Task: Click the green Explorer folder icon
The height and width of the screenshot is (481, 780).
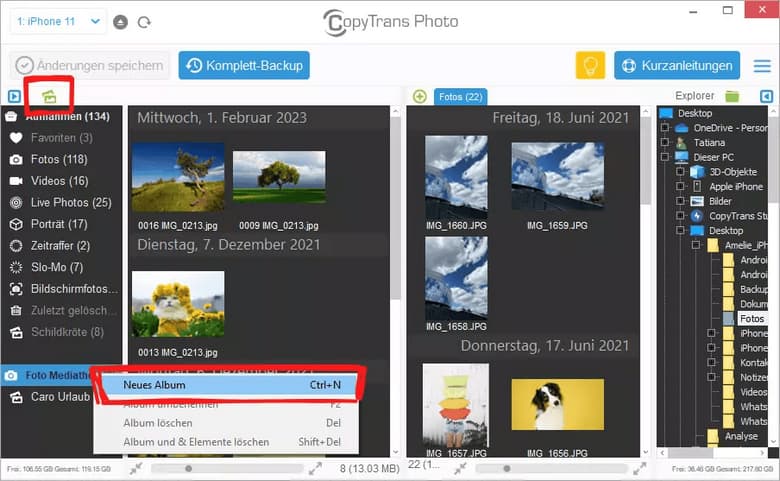Action: [732, 96]
